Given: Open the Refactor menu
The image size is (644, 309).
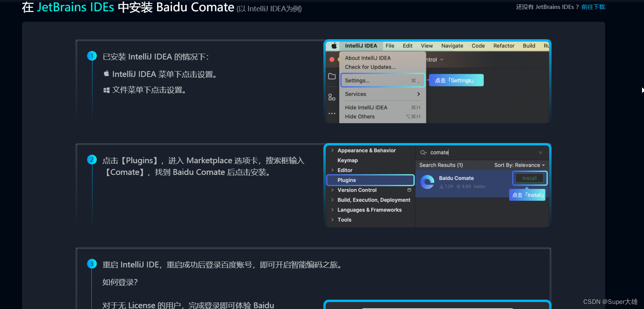Looking at the screenshot, I should pos(504,45).
